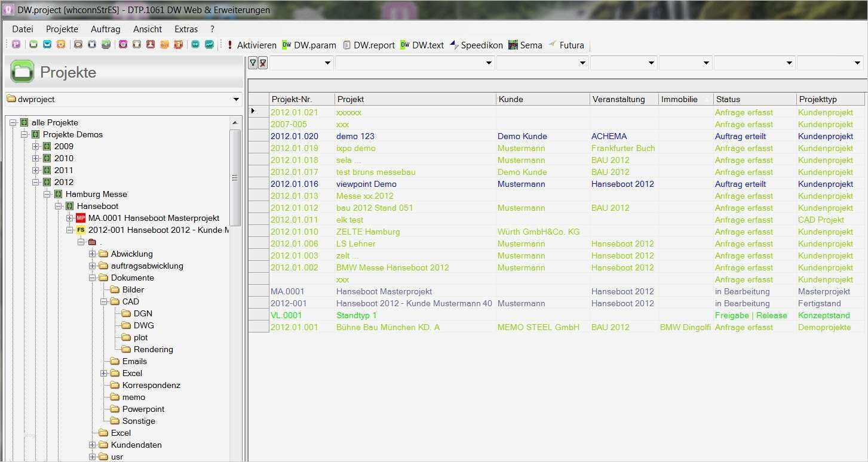Open the Auftrag menu

coord(106,29)
